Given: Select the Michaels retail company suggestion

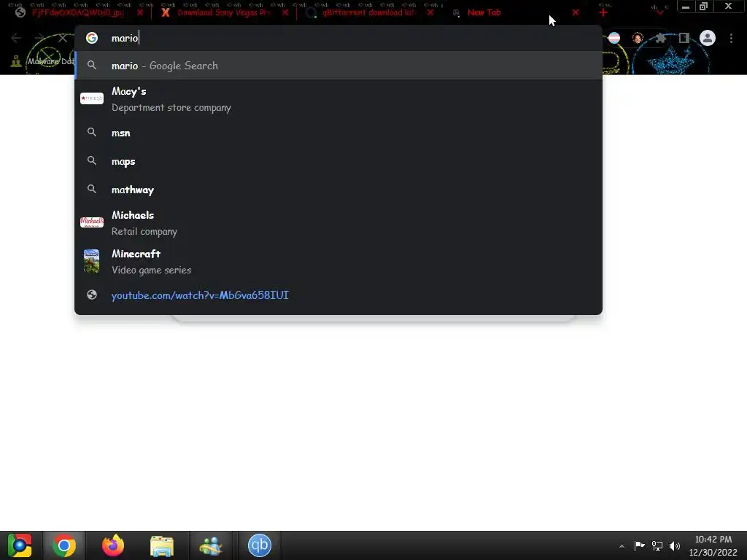Looking at the screenshot, I should point(338,223).
